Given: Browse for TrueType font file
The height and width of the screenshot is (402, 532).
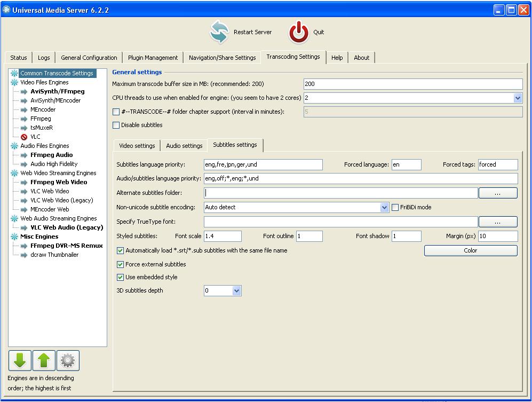Looking at the screenshot, I should point(498,222).
